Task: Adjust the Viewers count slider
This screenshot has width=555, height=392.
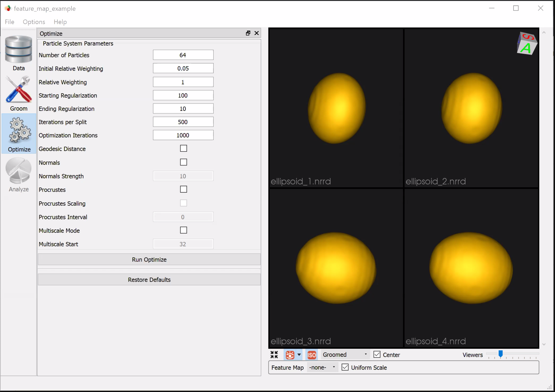Action: click(x=500, y=354)
